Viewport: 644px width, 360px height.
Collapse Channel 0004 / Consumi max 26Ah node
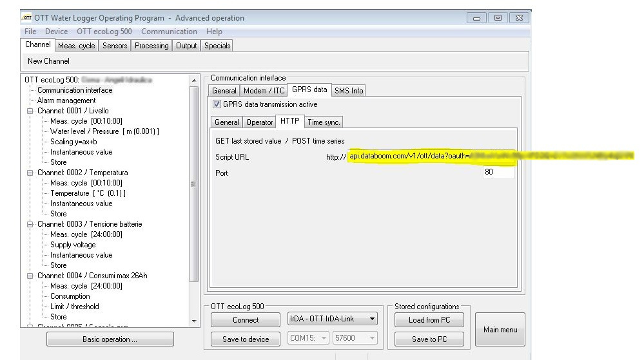[x=30, y=276]
